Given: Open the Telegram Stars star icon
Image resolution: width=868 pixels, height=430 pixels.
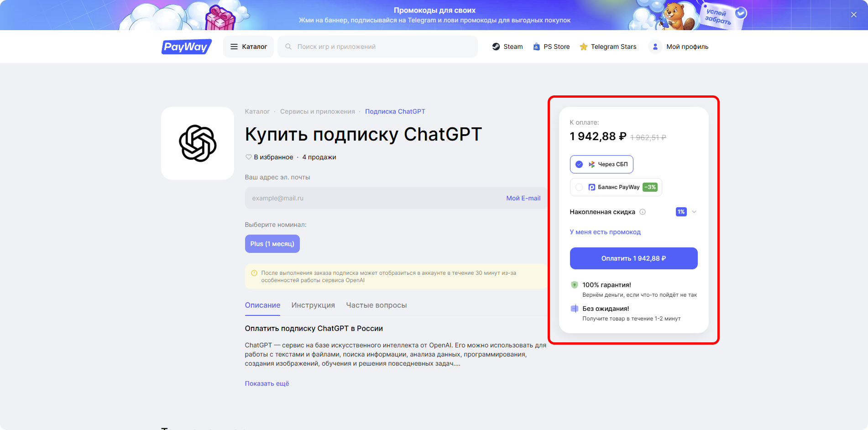Looking at the screenshot, I should [x=583, y=47].
